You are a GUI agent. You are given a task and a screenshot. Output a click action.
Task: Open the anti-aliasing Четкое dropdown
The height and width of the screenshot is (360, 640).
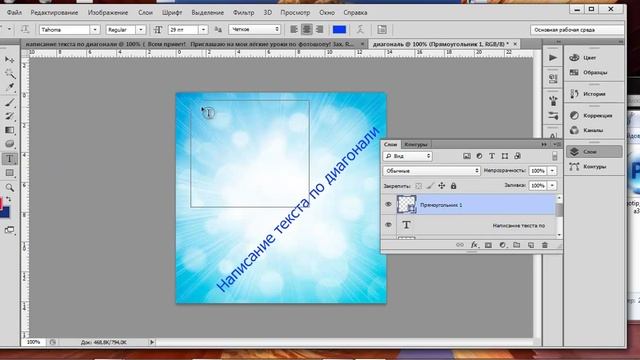(x=255, y=29)
